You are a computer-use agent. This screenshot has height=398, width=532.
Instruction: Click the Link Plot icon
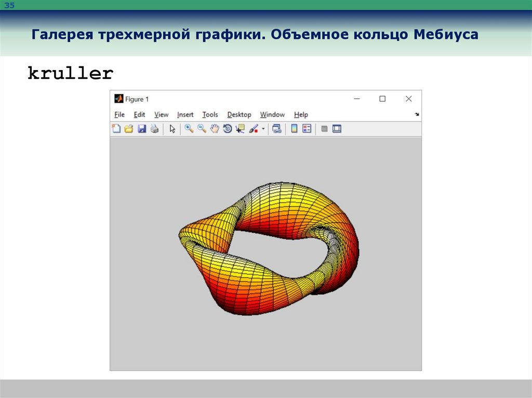(x=277, y=129)
